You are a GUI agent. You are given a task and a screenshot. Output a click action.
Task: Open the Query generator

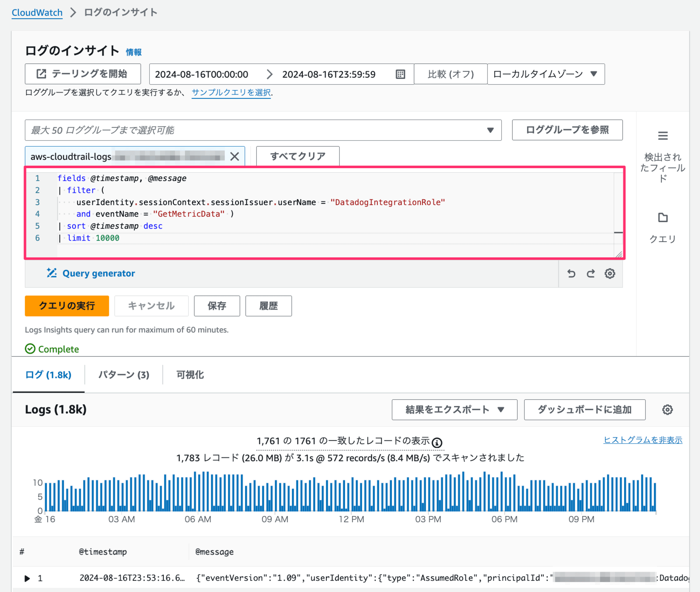tap(91, 273)
